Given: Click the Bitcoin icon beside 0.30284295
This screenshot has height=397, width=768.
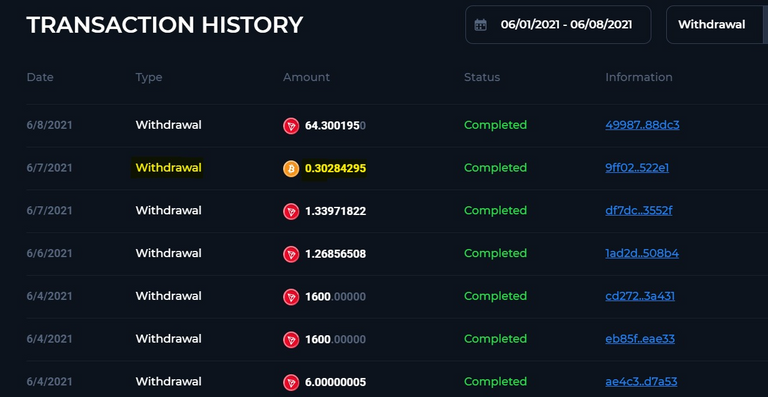Looking at the screenshot, I should [x=291, y=169].
